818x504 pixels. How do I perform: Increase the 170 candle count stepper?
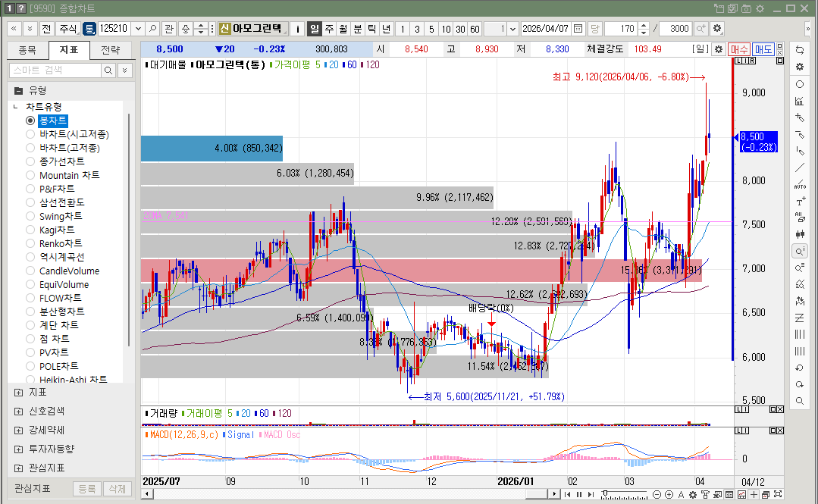click(644, 25)
